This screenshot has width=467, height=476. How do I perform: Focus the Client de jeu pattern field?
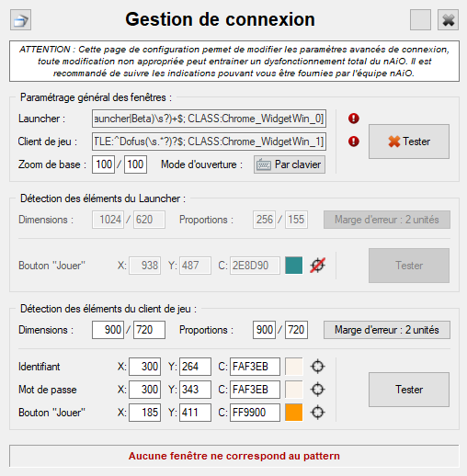209,142
